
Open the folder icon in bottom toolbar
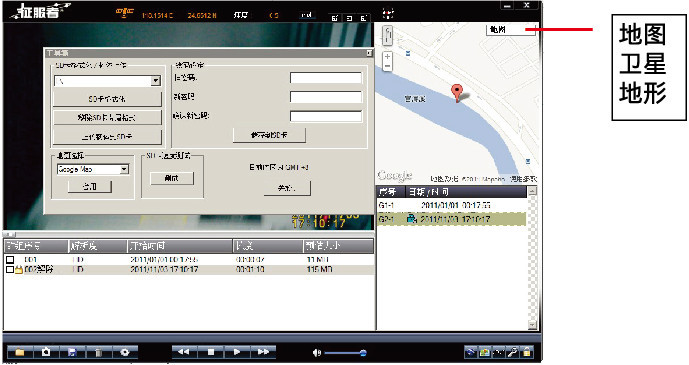[x=19, y=352]
